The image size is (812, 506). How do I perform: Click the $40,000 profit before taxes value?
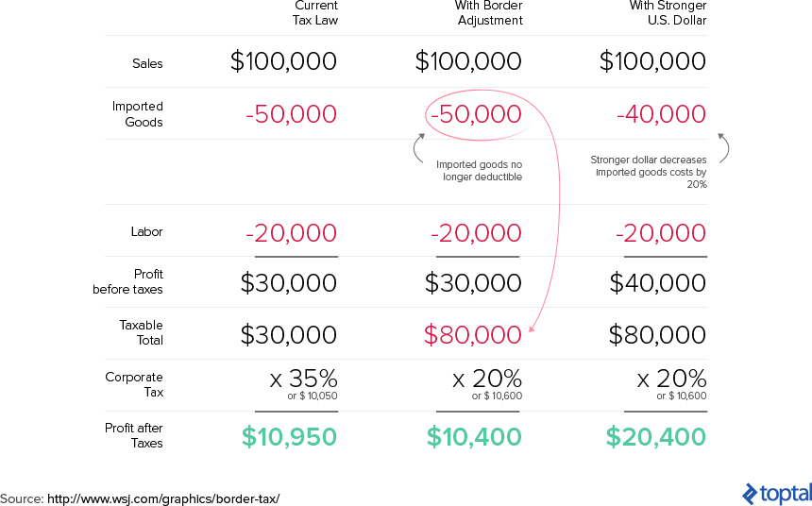click(658, 283)
